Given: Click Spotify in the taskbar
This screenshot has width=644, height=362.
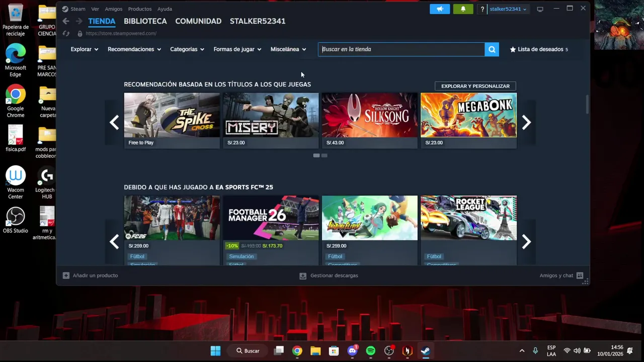Looking at the screenshot, I should [371, 351].
